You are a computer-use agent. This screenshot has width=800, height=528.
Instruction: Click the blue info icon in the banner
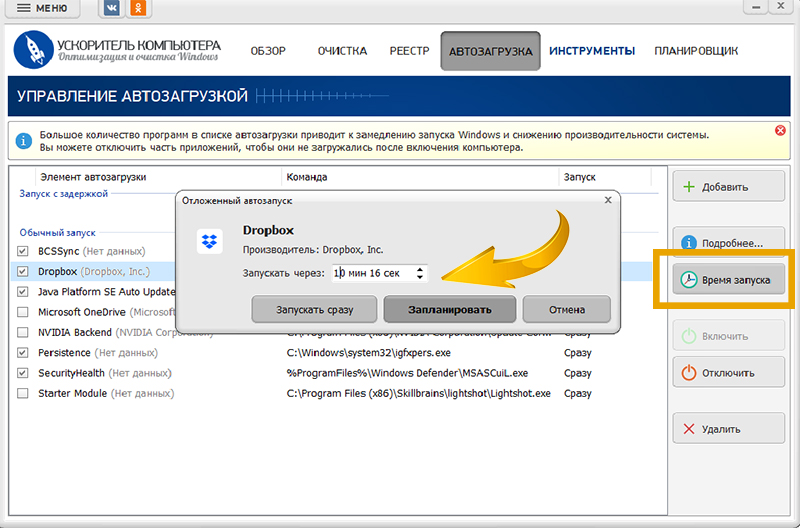[x=23, y=141]
